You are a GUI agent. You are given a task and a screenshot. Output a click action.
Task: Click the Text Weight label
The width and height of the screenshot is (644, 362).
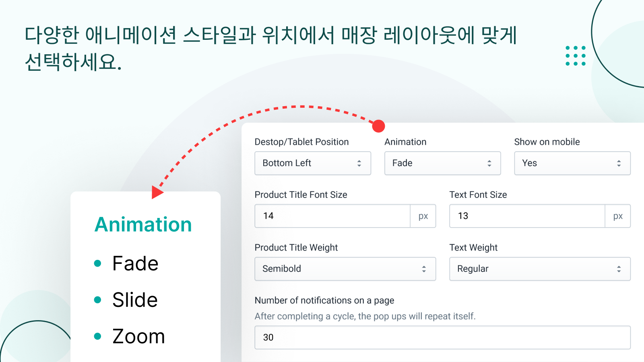click(x=473, y=248)
